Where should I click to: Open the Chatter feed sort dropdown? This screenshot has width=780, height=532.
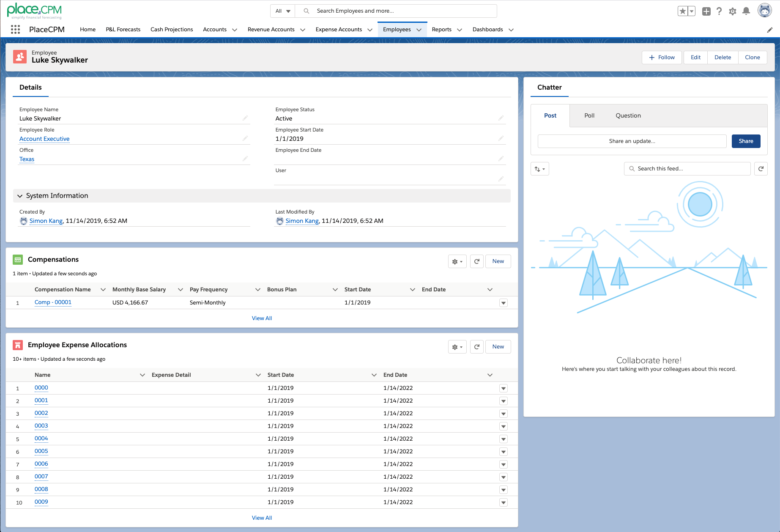click(539, 169)
